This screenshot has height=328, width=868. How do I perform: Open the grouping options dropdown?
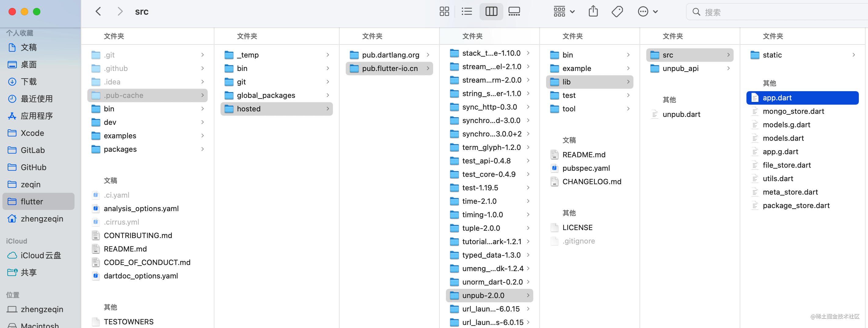point(563,11)
